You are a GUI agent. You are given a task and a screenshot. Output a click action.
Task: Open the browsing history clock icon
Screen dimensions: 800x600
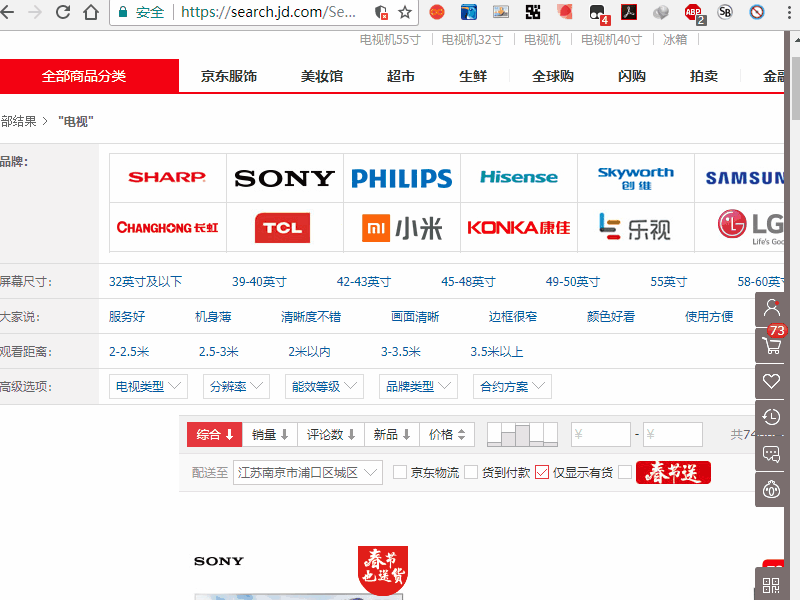pos(771,417)
